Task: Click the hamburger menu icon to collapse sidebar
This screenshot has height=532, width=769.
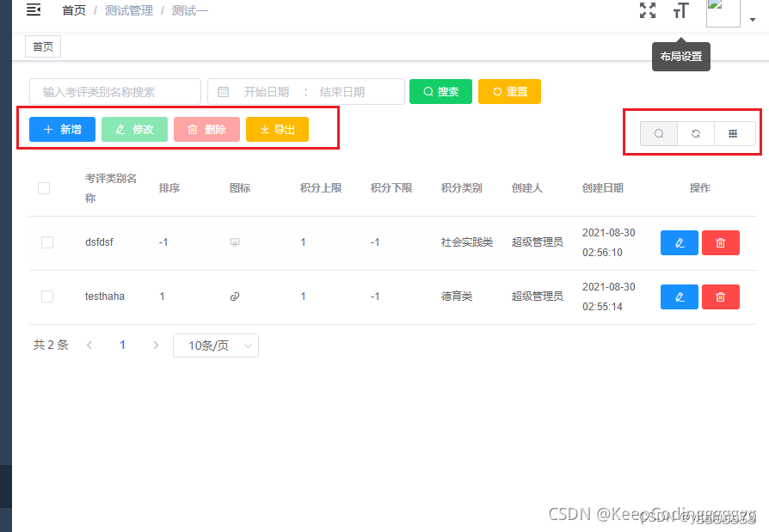Action: [34, 9]
